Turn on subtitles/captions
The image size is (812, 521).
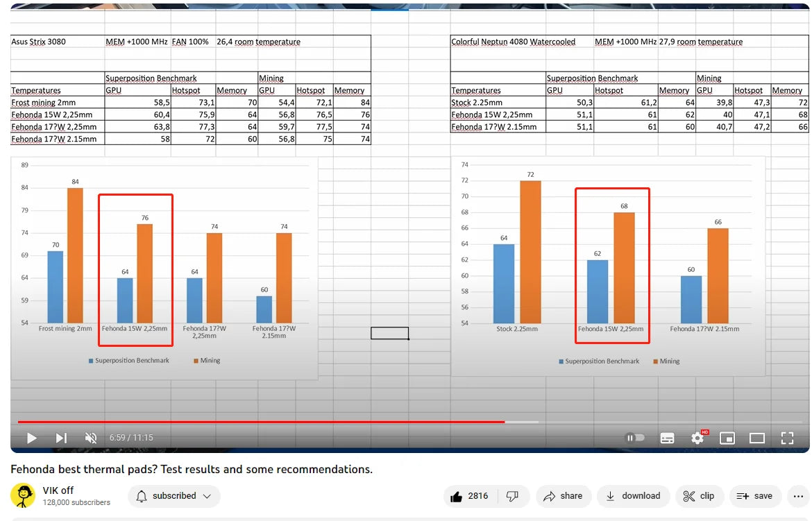point(667,438)
